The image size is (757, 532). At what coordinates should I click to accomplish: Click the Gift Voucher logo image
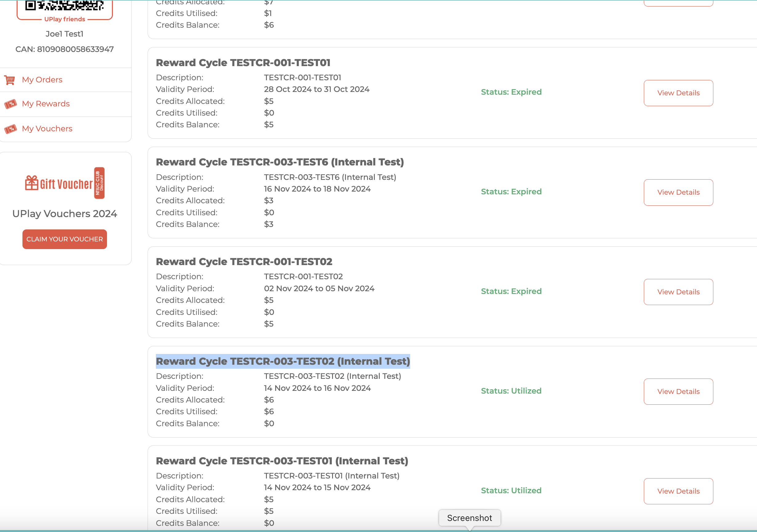[65, 183]
